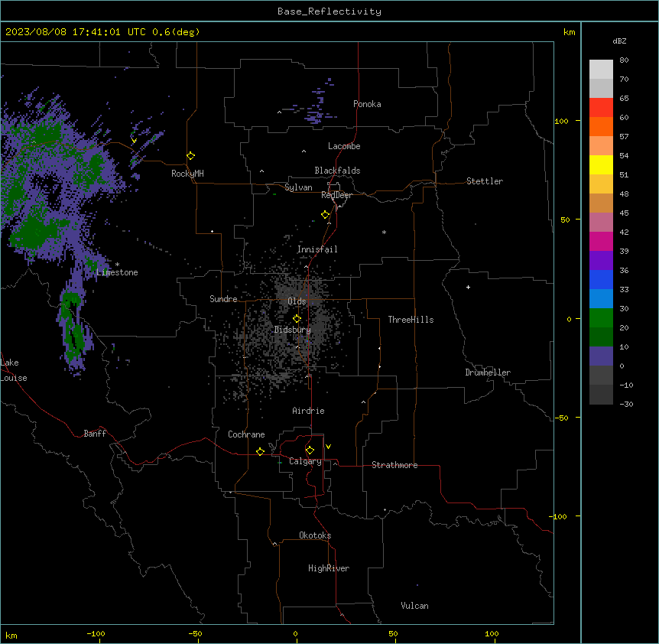Viewport: 659px width, 644px height.
Task: Pick the orange 60 dBZ legend swatch
Action: (601, 126)
